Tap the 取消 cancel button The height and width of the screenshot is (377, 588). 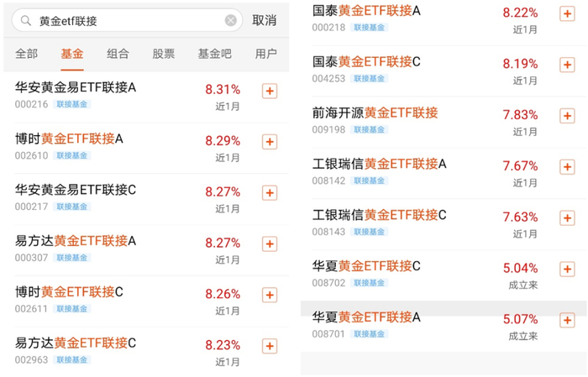pos(264,20)
